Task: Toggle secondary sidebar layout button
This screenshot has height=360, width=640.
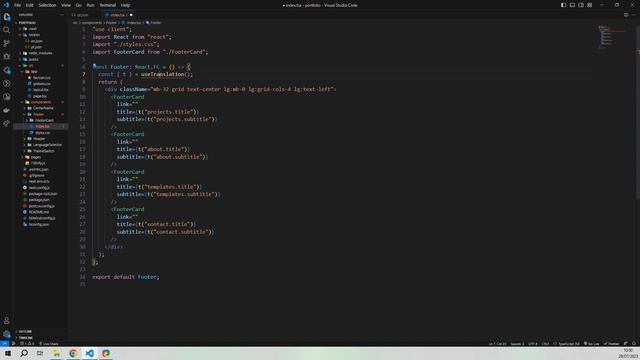Action: pyautogui.click(x=581, y=5)
